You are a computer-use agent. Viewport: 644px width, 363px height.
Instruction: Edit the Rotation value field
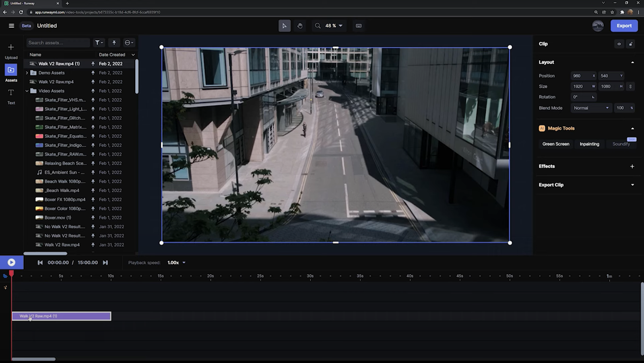tap(583, 97)
